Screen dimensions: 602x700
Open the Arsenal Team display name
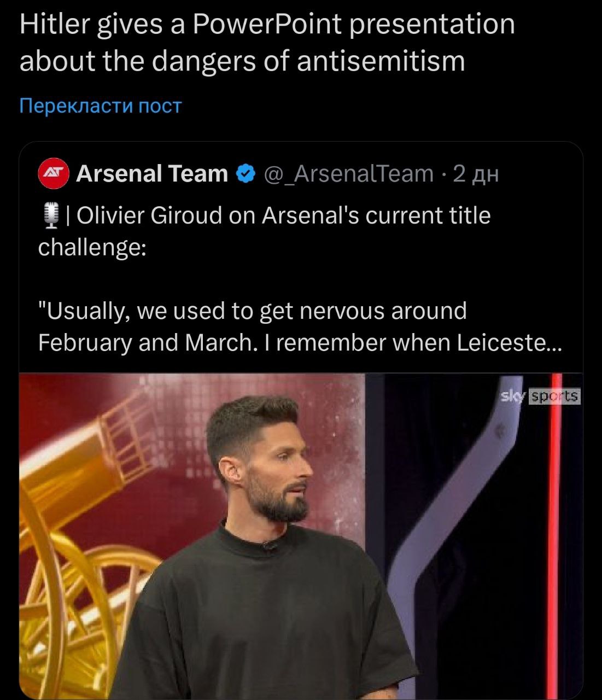tap(152, 174)
